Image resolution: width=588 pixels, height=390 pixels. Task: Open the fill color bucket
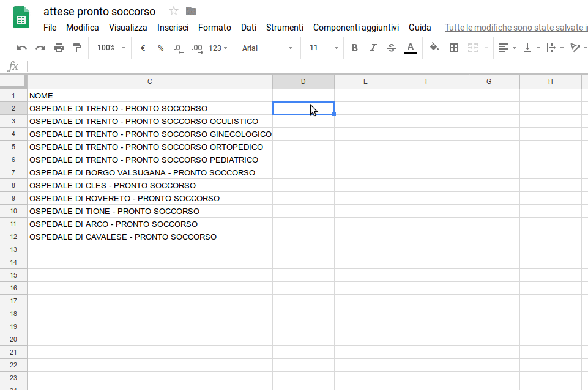pyautogui.click(x=434, y=47)
